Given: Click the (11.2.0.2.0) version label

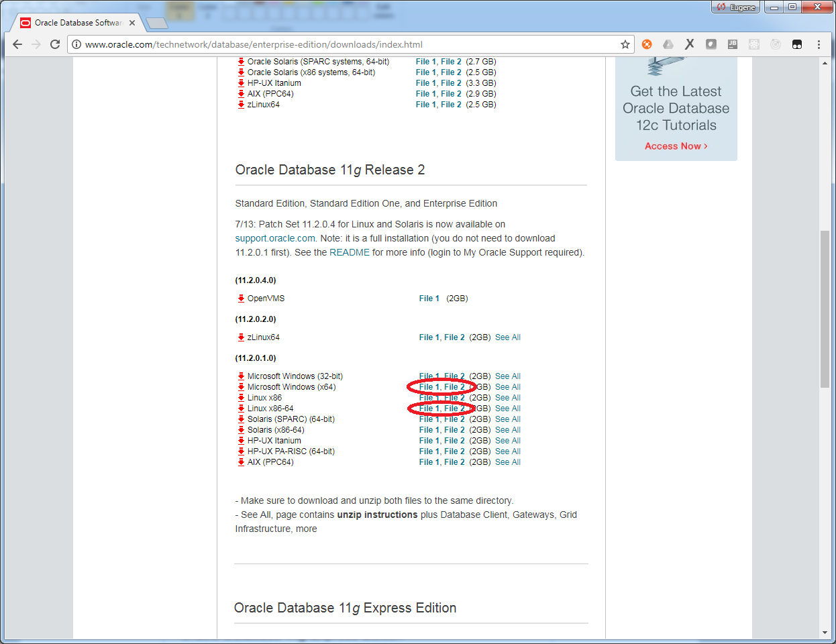Looking at the screenshot, I should tap(256, 319).
